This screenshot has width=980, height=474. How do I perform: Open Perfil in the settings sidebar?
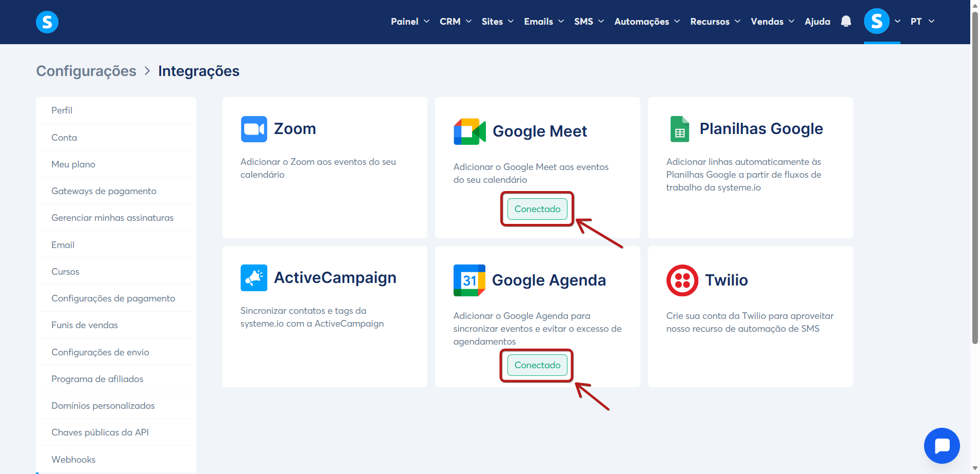click(116, 110)
